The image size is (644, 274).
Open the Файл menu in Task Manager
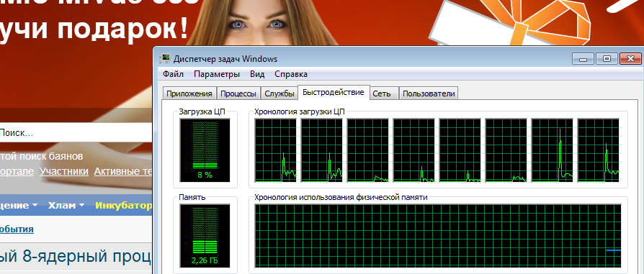coord(173,74)
